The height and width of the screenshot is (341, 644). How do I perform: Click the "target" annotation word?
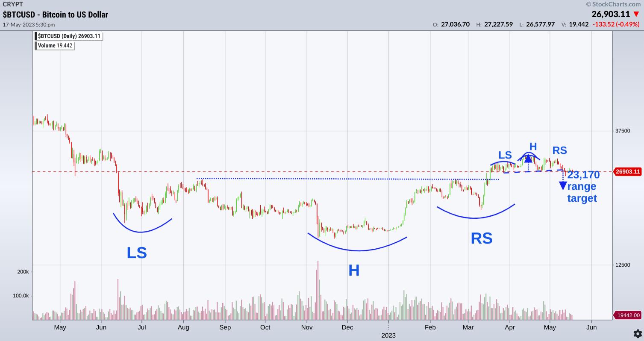[582, 198]
